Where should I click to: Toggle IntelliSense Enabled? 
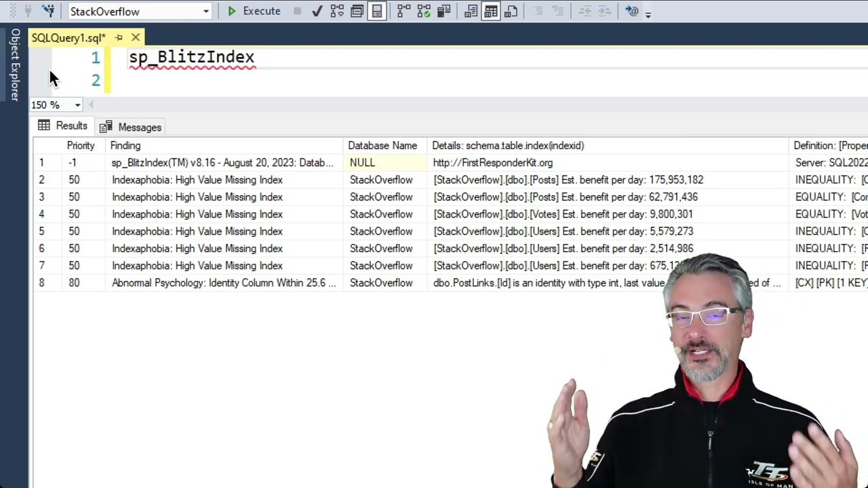click(377, 11)
